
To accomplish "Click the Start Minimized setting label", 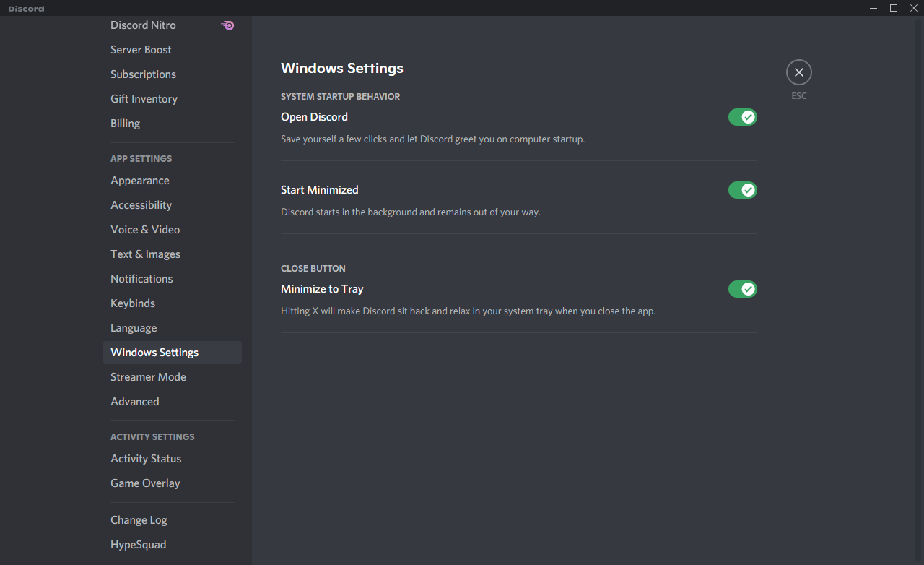I will [x=320, y=190].
